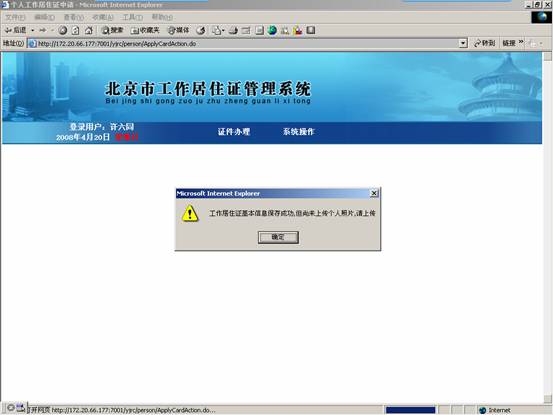The width and height of the screenshot is (553, 415).
Task: Click inside the address bar URL field
Action: (247, 43)
